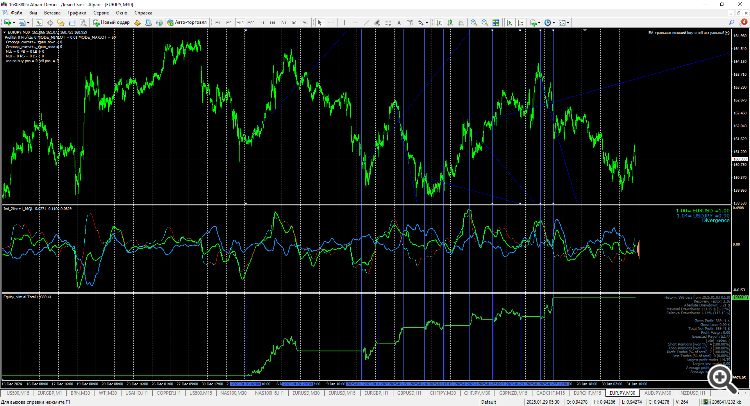Switch to the AUDJPY,M30 chart tab
The height and width of the screenshot is (406, 750).
click(x=657, y=393)
